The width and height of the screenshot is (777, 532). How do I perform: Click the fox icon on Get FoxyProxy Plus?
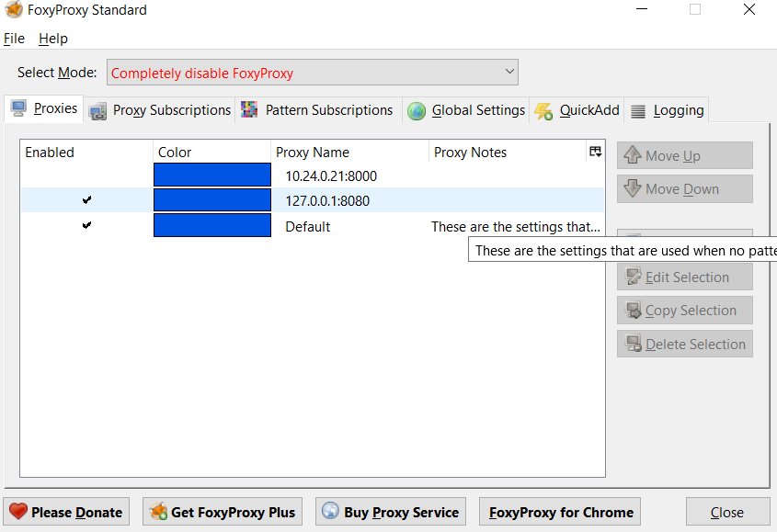pos(158,512)
